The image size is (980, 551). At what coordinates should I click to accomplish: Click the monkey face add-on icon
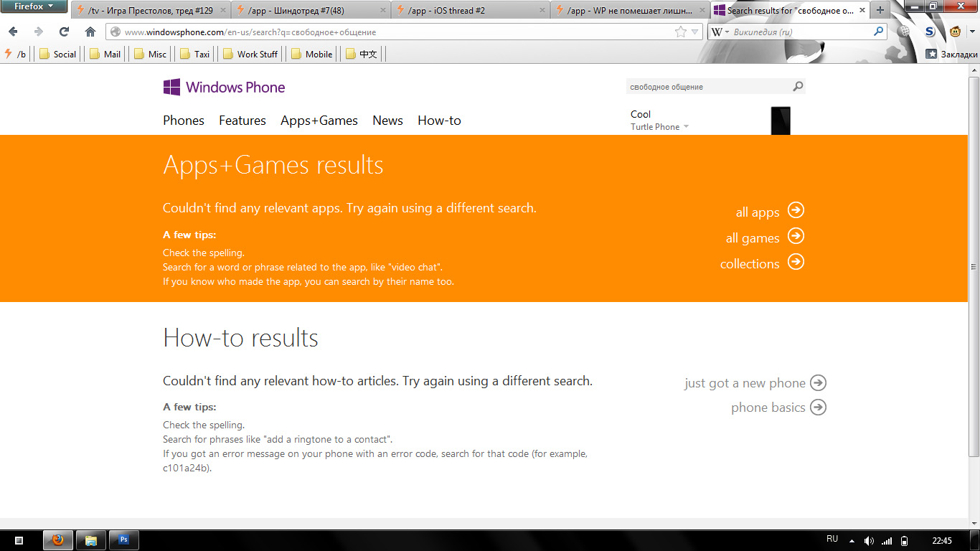956,32
